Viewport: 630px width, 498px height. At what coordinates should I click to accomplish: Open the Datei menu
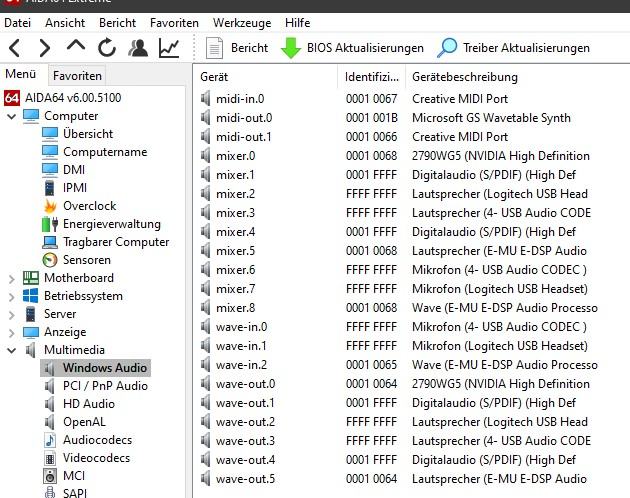click(x=17, y=23)
